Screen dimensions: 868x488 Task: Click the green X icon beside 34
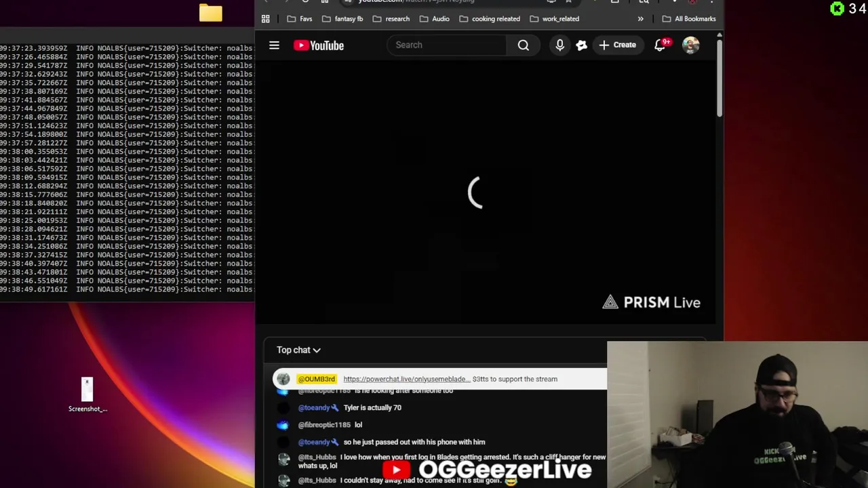[837, 8]
